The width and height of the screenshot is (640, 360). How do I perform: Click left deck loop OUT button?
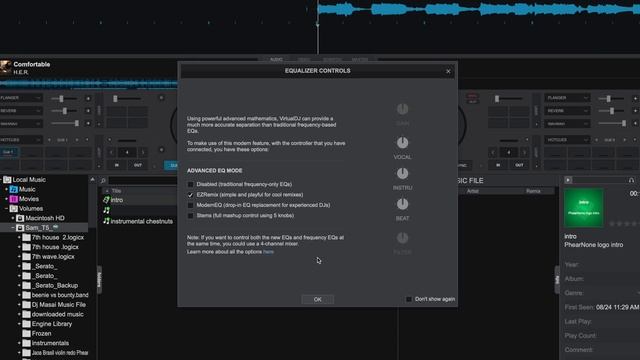click(138, 165)
